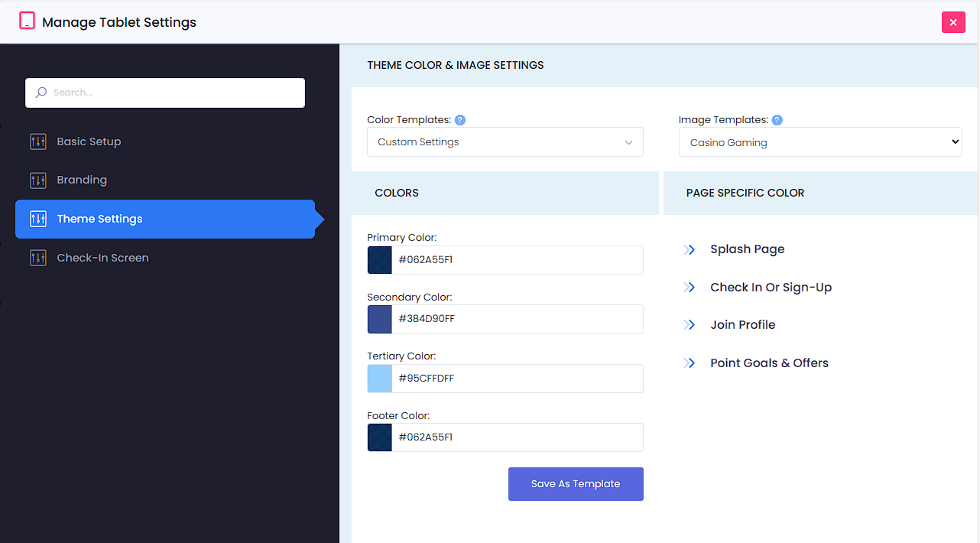
Task: Click the help icon beside Color Templates
Action: [460, 120]
